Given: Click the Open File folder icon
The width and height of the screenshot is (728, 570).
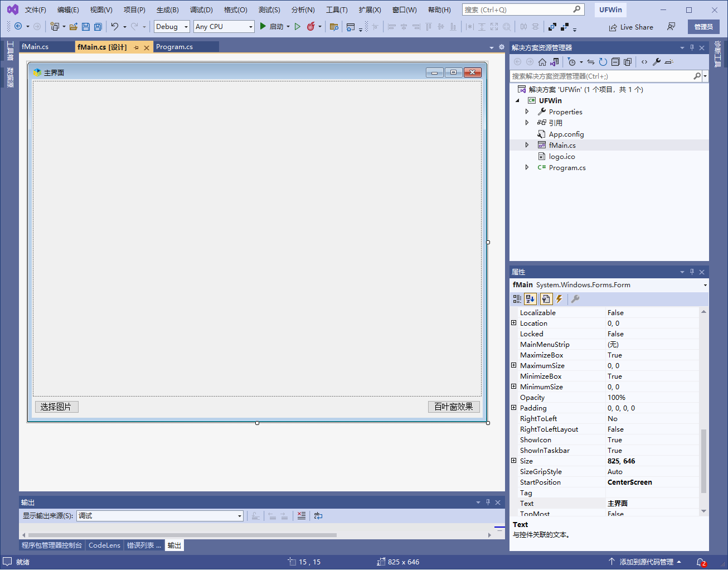Looking at the screenshot, I should [x=73, y=27].
